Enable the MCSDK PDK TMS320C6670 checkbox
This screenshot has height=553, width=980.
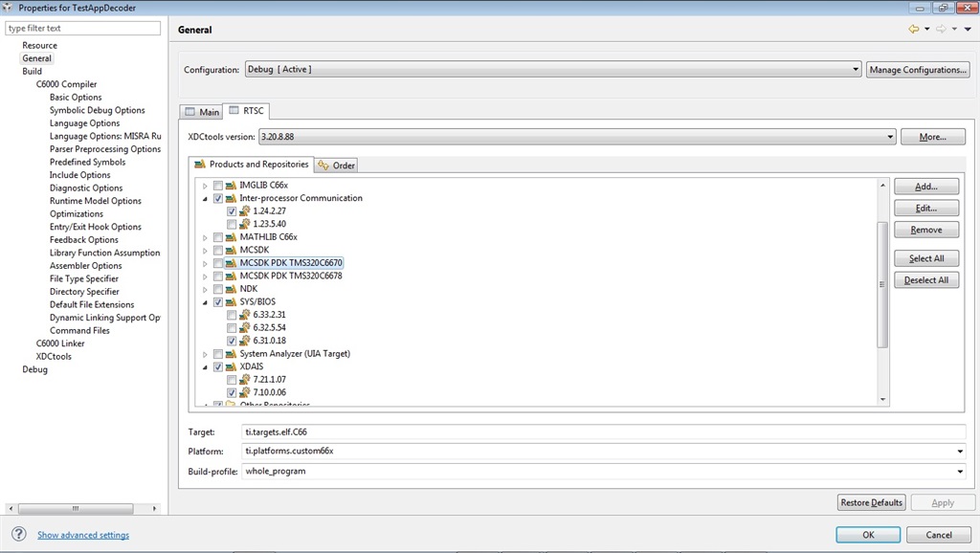click(x=217, y=263)
